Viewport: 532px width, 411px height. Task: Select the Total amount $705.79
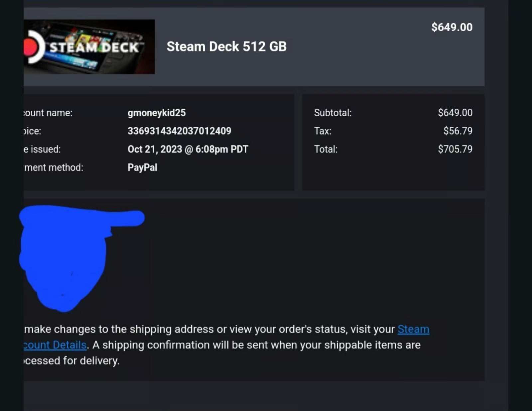coord(456,149)
